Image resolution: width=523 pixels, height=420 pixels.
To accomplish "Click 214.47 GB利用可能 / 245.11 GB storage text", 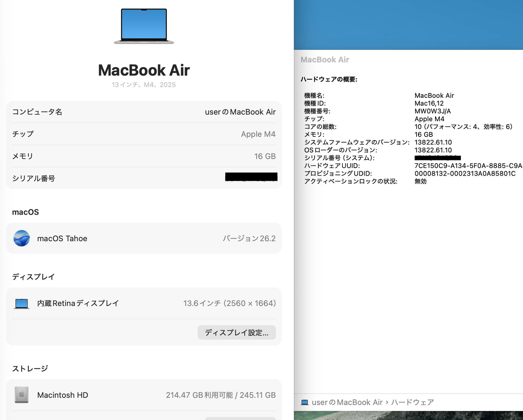I will (x=221, y=395).
